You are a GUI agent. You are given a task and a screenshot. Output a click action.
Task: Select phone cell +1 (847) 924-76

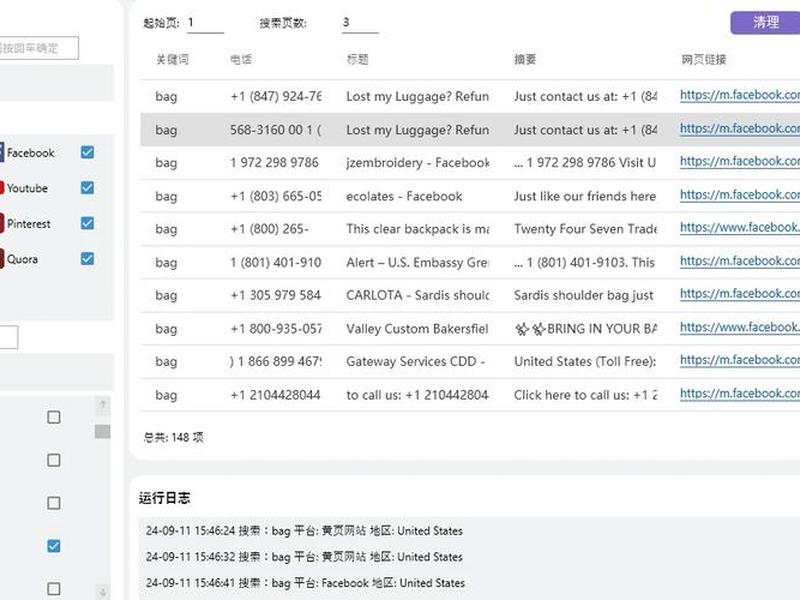click(276, 96)
